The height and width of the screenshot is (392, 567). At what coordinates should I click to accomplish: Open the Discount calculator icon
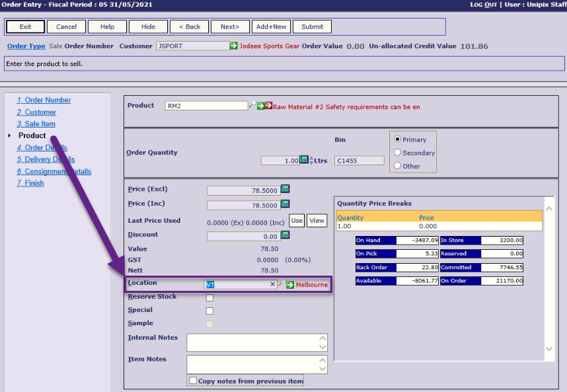285,235
